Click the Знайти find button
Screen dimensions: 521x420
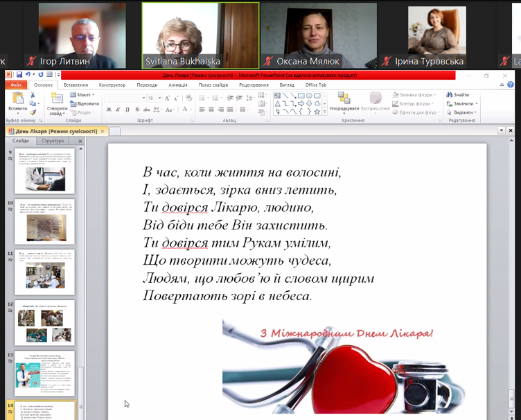point(458,95)
